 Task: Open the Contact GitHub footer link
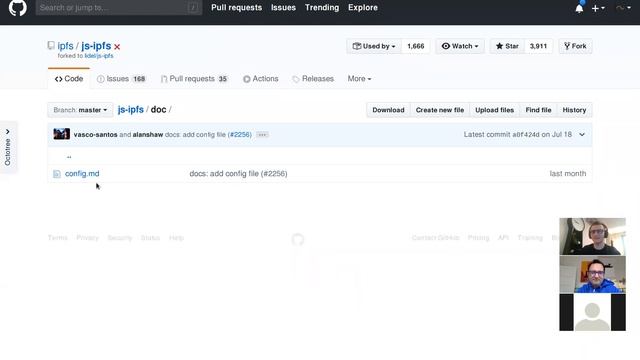tap(436, 238)
